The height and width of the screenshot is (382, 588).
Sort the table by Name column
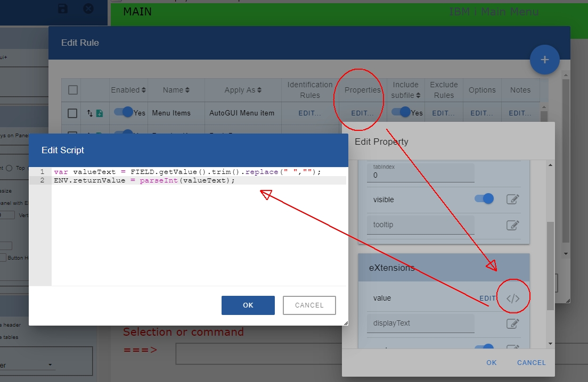click(x=176, y=90)
